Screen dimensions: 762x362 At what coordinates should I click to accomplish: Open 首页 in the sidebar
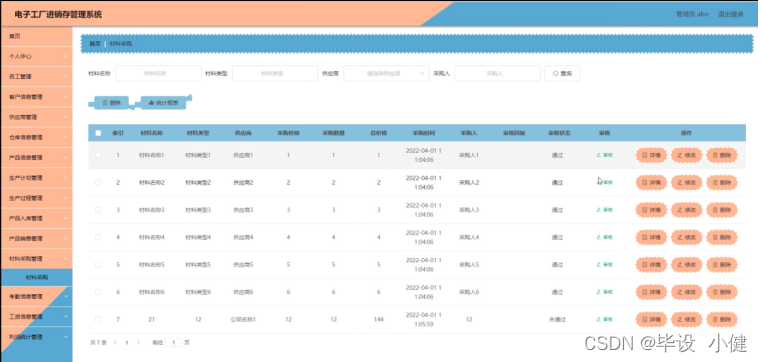point(36,36)
